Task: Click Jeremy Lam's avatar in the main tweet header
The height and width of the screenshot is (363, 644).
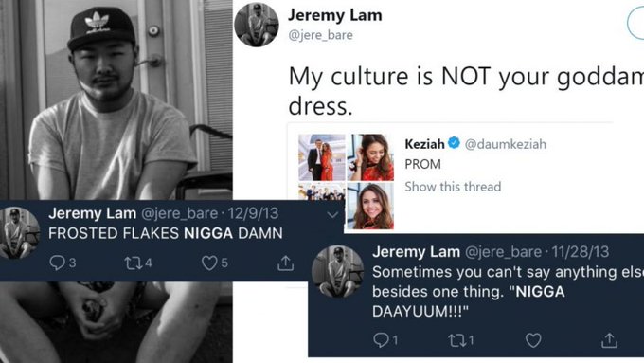Action: click(257, 25)
